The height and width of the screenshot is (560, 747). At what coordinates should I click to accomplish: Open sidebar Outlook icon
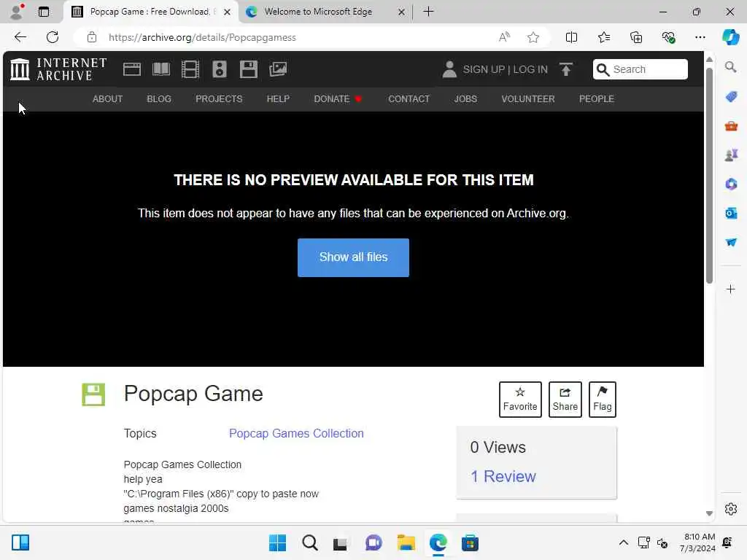pyautogui.click(x=731, y=213)
